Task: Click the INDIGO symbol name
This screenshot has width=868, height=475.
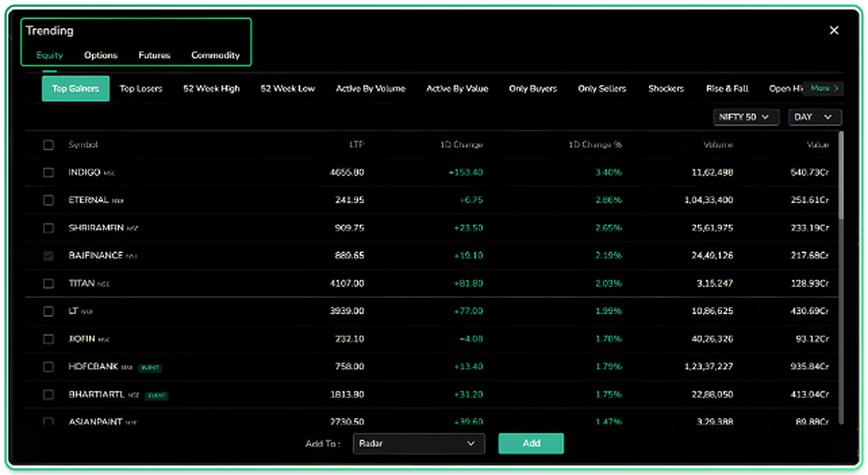Action: (84, 172)
